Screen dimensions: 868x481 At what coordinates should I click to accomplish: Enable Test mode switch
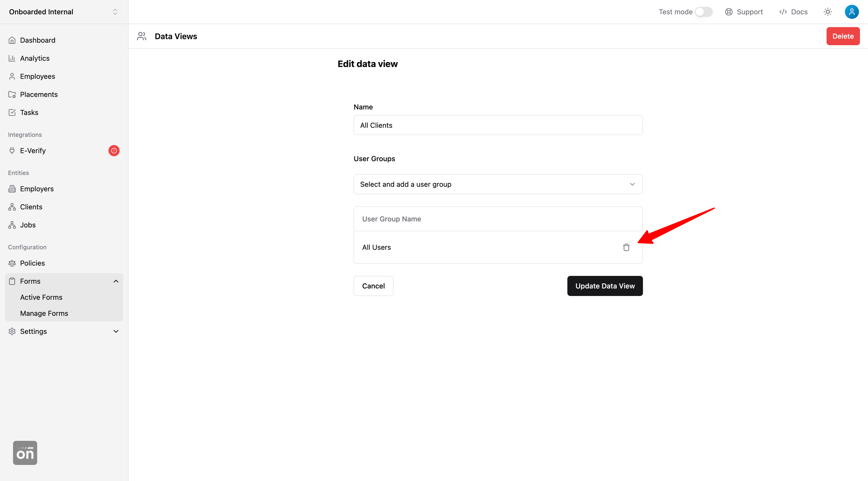click(703, 12)
